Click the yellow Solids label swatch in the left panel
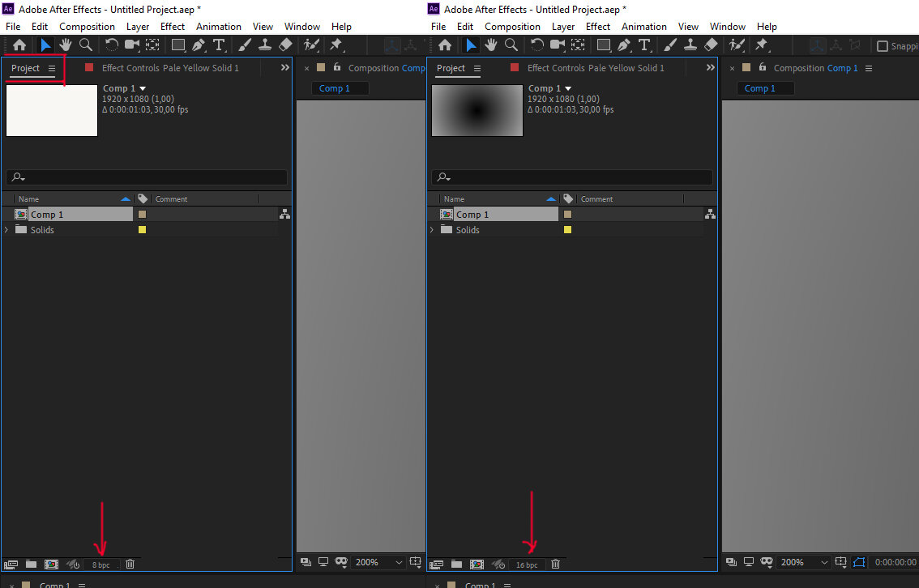Viewport: 919px width, 588px height. [x=142, y=229]
